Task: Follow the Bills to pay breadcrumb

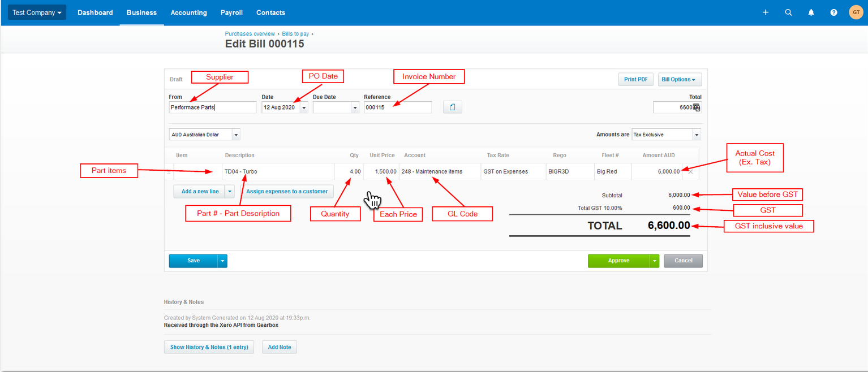Action: (295, 34)
